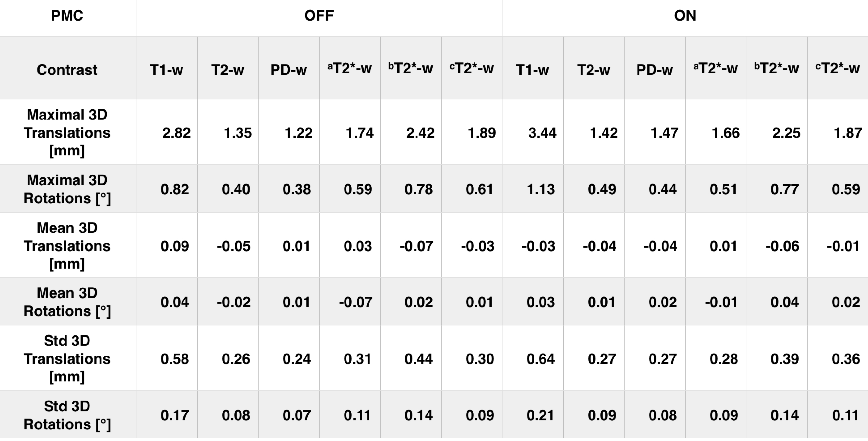868x441 pixels.
Task: Click the PMC header cell
Action: click(x=67, y=16)
